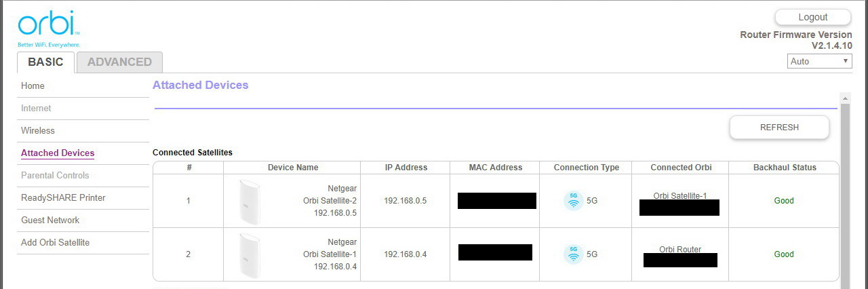Click the 5G wifi icon for 192.168.0.4
868x289 pixels.
pyautogui.click(x=574, y=254)
